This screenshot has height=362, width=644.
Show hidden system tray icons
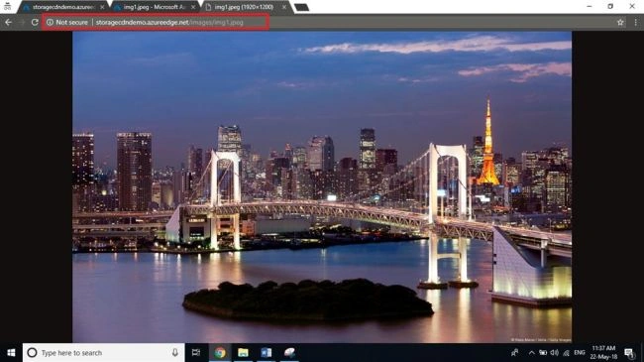click(x=531, y=352)
